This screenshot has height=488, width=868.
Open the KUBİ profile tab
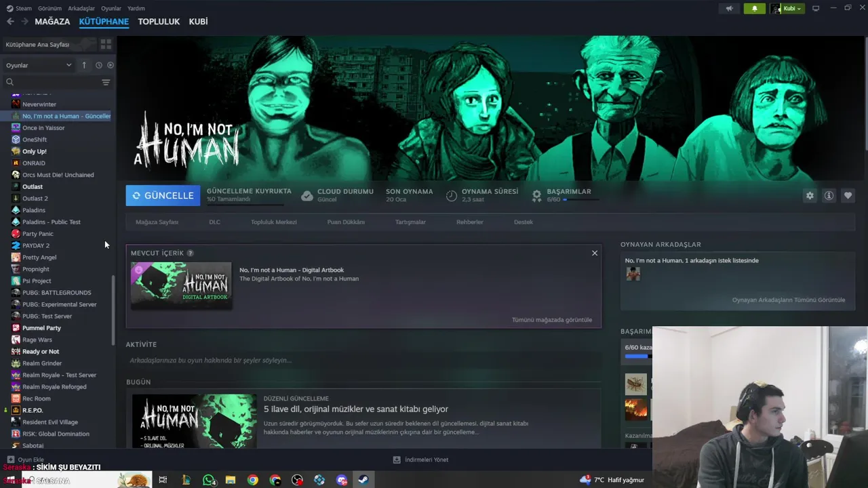198,22
